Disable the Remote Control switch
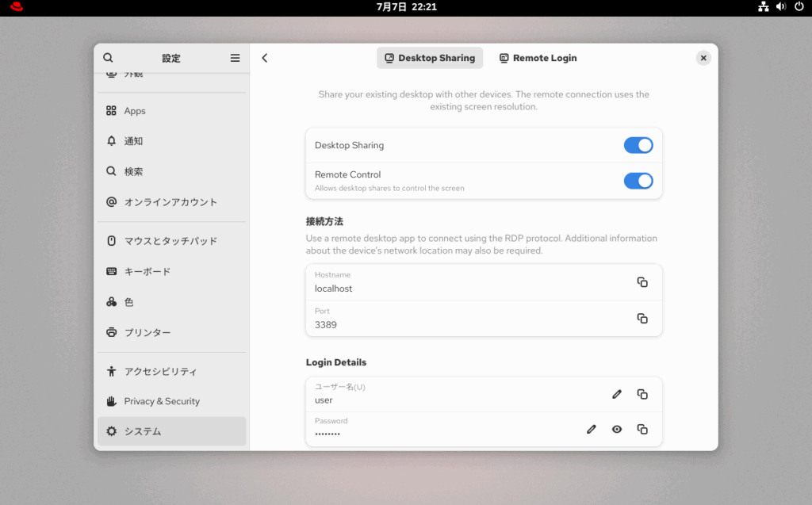 [638, 181]
